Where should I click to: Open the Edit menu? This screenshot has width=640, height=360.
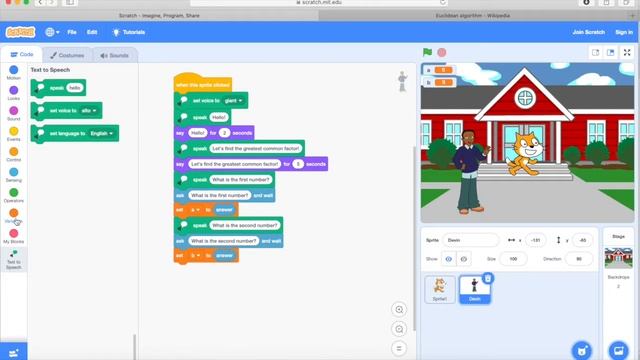click(92, 32)
